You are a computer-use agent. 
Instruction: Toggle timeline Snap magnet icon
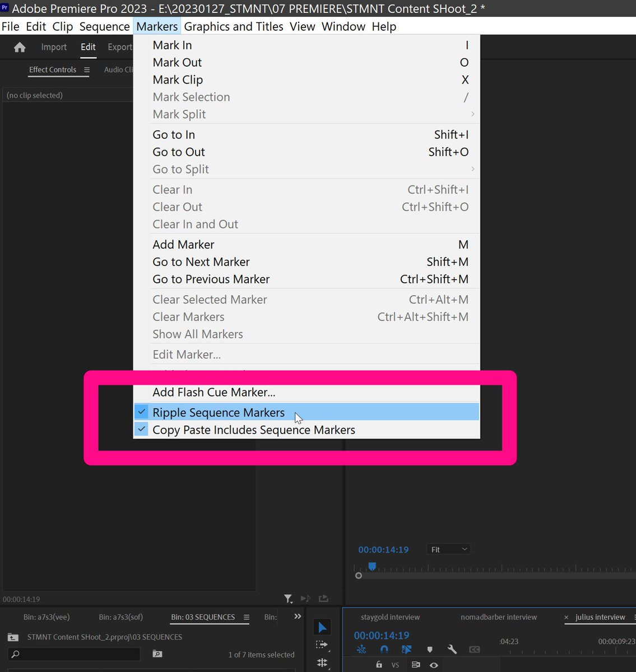[x=384, y=650]
